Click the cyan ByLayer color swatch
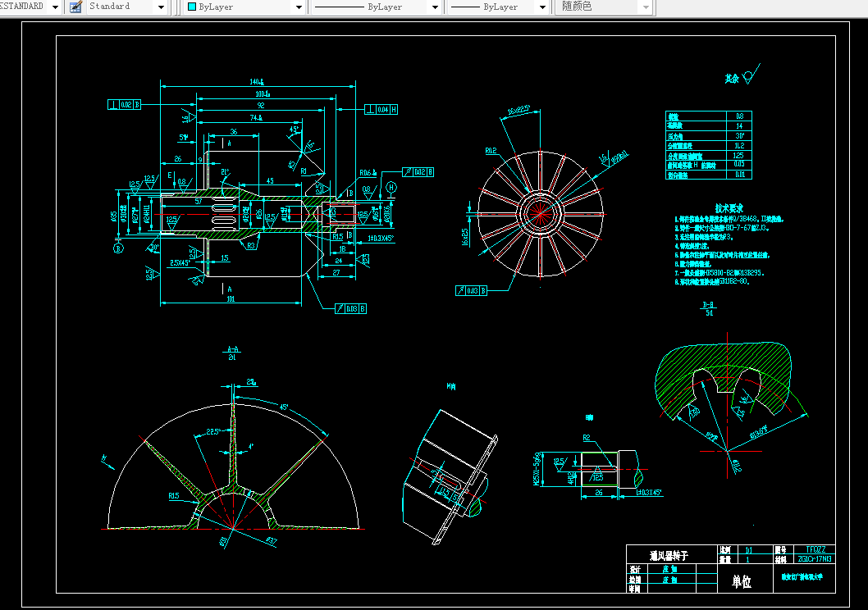This screenshot has width=868, height=610. tap(192, 7)
